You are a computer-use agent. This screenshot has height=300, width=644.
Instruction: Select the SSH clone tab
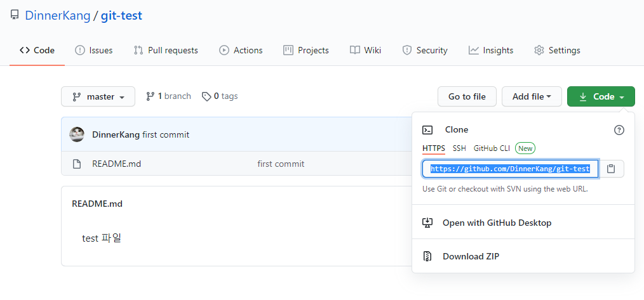pyautogui.click(x=459, y=148)
